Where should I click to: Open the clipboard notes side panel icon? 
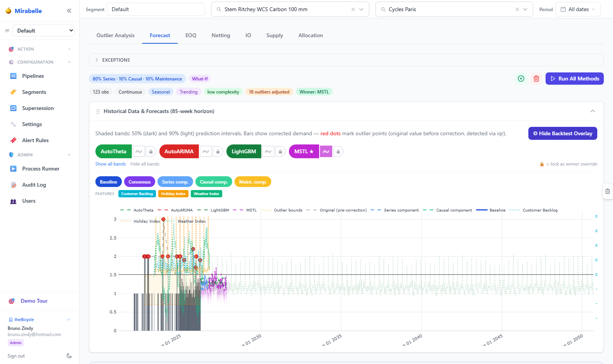(x=608, y=191)
